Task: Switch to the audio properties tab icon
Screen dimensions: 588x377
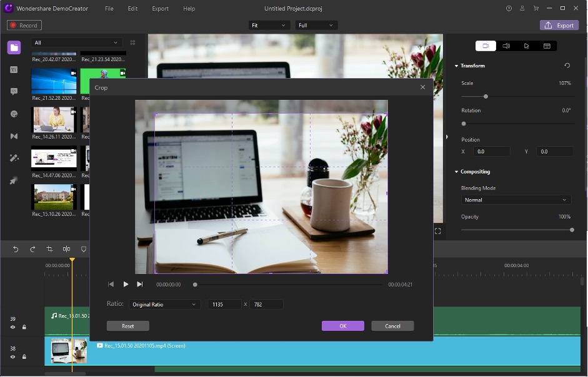Action: tap(506, 46)
